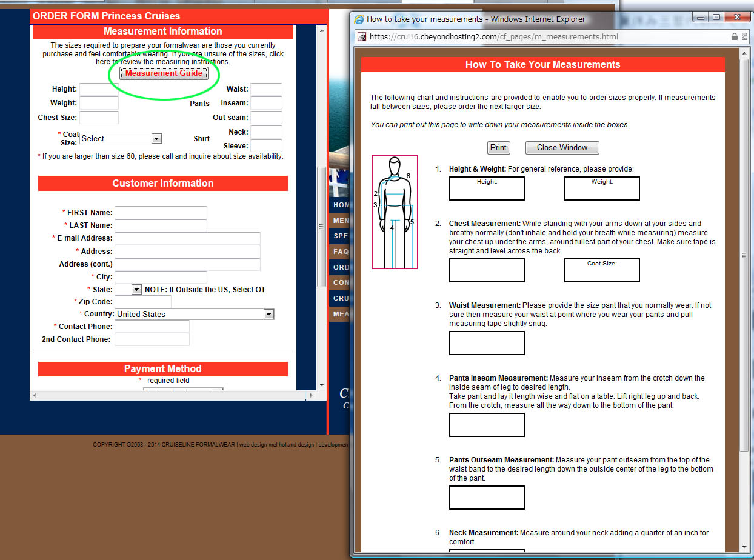Click the page icon beside the URL

click(362, 36)
